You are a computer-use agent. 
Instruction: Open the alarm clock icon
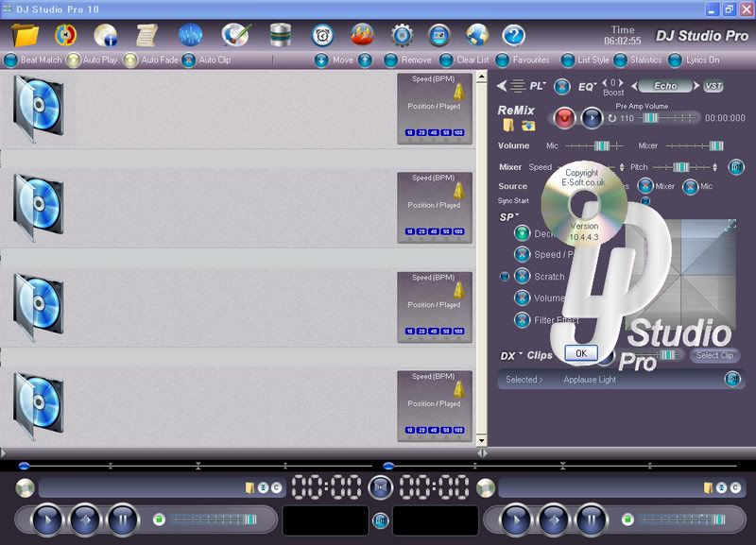point(322,35)
